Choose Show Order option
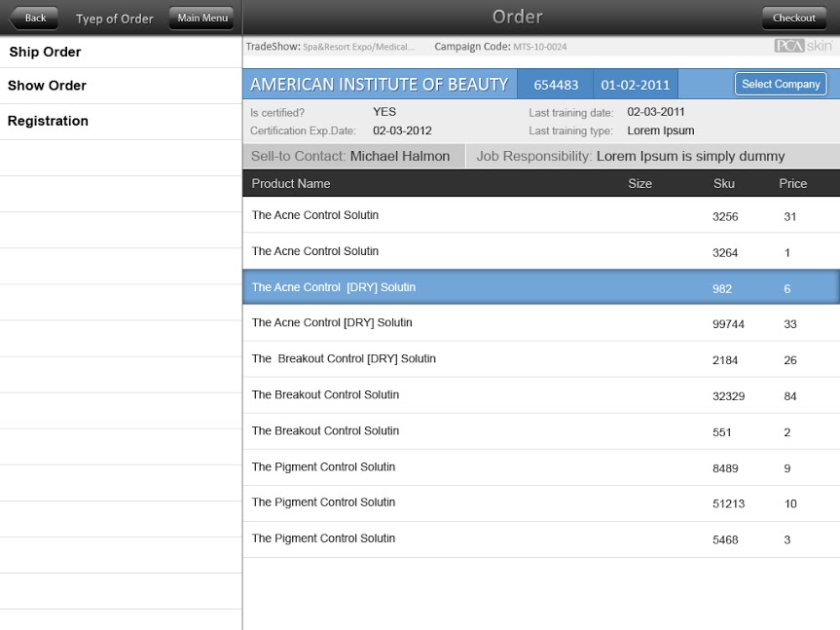 point(47,86)
